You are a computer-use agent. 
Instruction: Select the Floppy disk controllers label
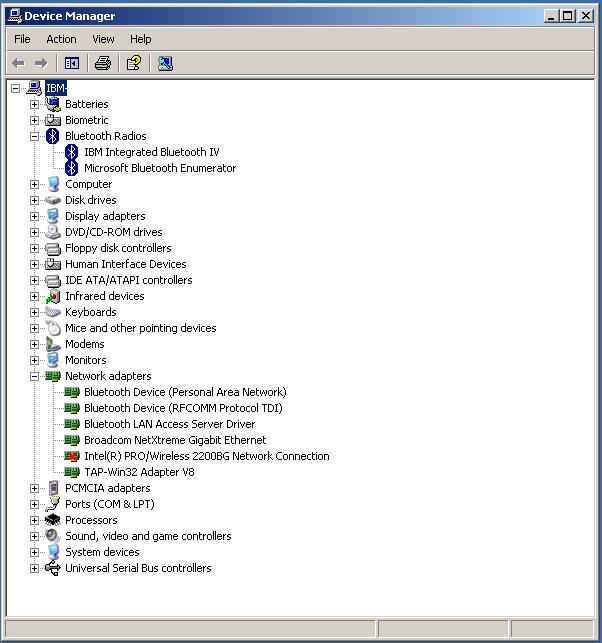coord(118,248)
